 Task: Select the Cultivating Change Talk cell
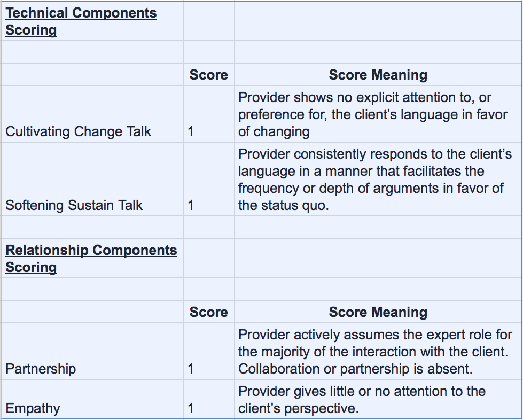coord(79,131)
